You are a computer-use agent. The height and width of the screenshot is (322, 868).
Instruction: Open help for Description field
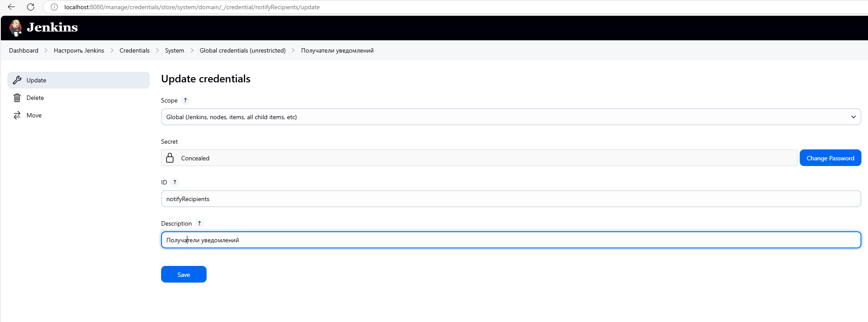pyautogui.click(x=199, y=223)
